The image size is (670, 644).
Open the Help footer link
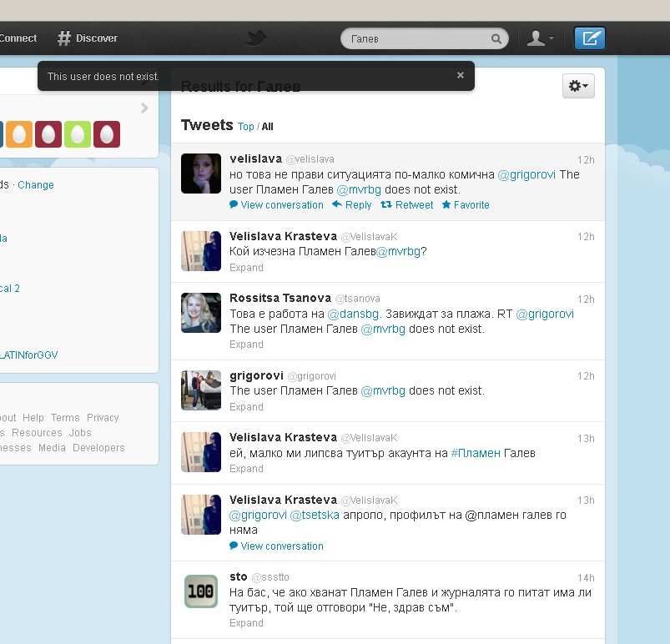[33, 417]
